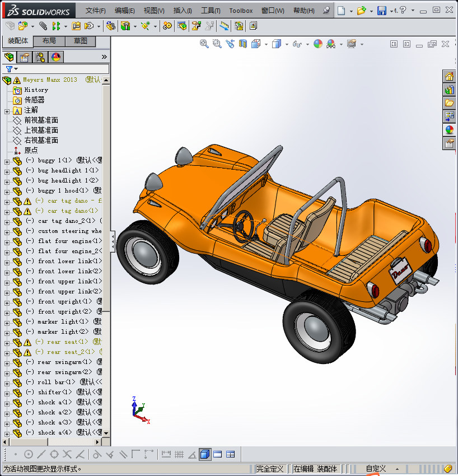Open the 工具 (Tools) menu

[x=210, y=11]
